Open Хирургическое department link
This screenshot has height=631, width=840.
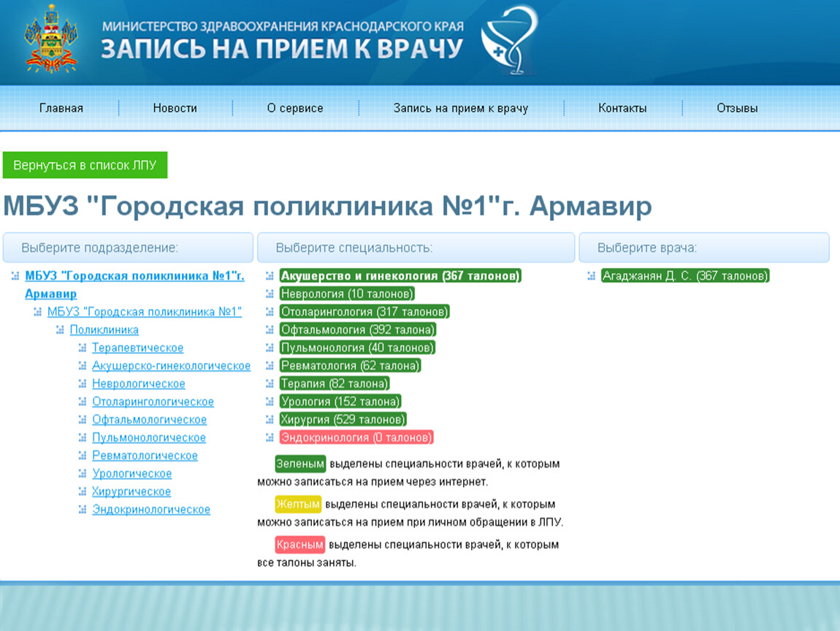[x=131, y=492]
